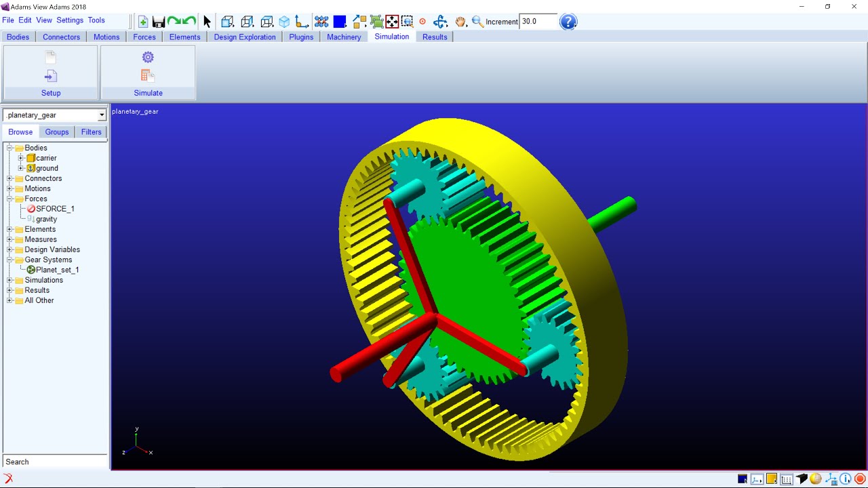Open the Settings menu
The width and height of the screenshot is (868, 488).
pos(70,20)
